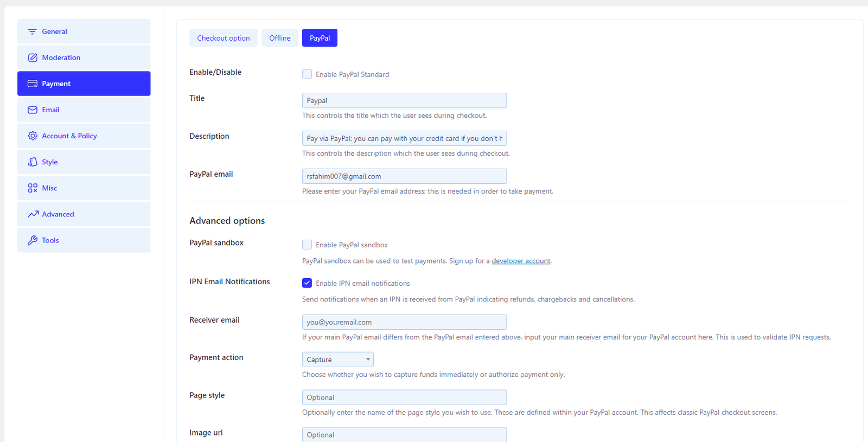This screenshot has width=868, height=442.
Task: Open Tools settings section
Action: (84, 240)
